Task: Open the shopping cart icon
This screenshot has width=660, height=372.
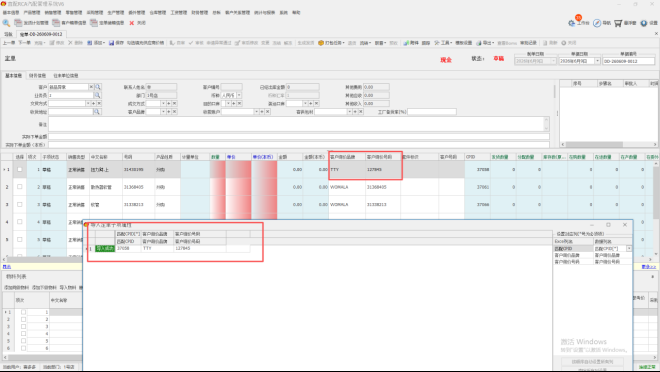Action: [618, 23]
